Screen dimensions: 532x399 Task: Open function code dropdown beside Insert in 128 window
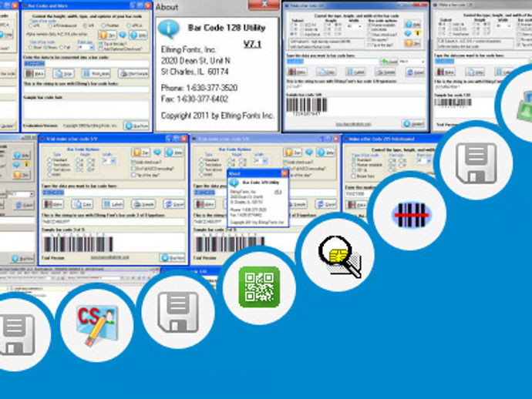[x=412, y=62]
